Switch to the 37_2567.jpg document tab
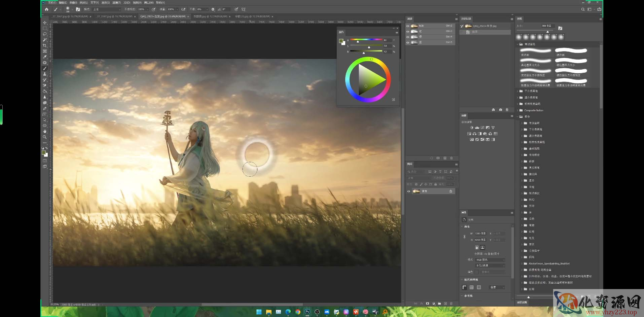Screen dimensions: 644x317 click(x=70, y=16)
